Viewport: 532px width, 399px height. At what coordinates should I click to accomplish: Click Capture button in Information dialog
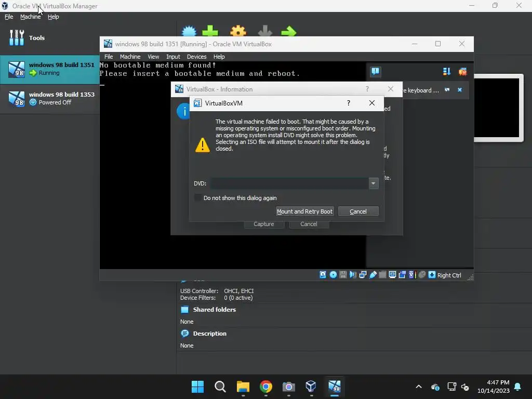(263, 224)
